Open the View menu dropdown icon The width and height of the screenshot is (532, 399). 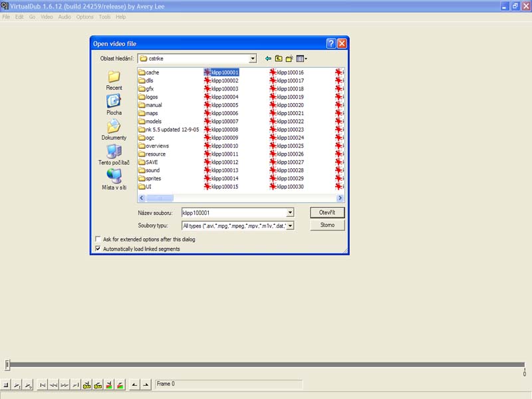pos(301,59)
